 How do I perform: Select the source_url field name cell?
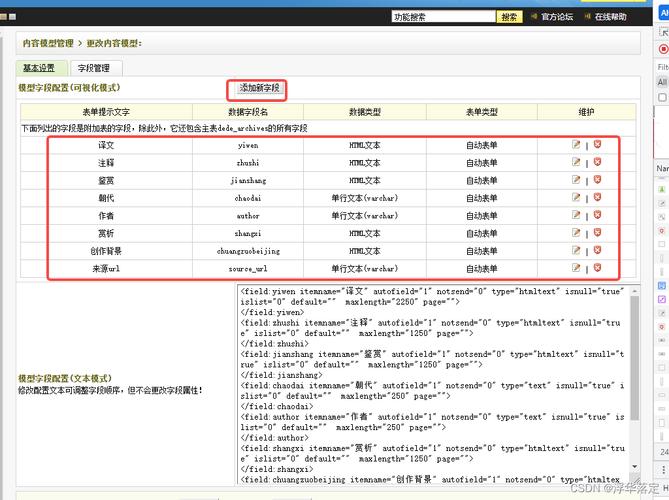[248, 269]
